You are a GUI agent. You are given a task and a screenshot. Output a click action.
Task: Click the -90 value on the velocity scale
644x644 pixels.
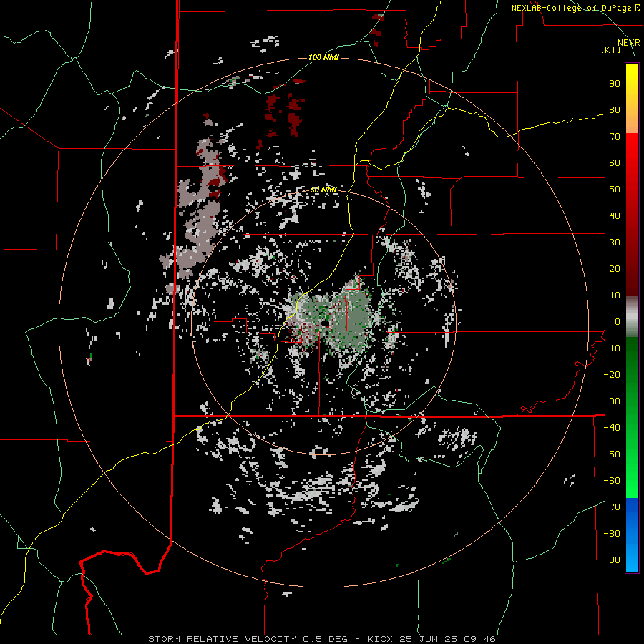coord(612,560)
